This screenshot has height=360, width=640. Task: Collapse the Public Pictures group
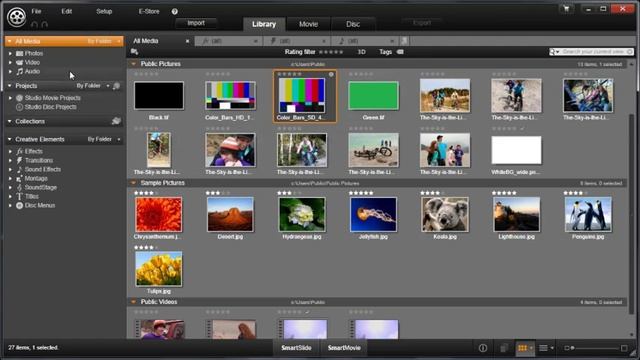pos(133,64)
